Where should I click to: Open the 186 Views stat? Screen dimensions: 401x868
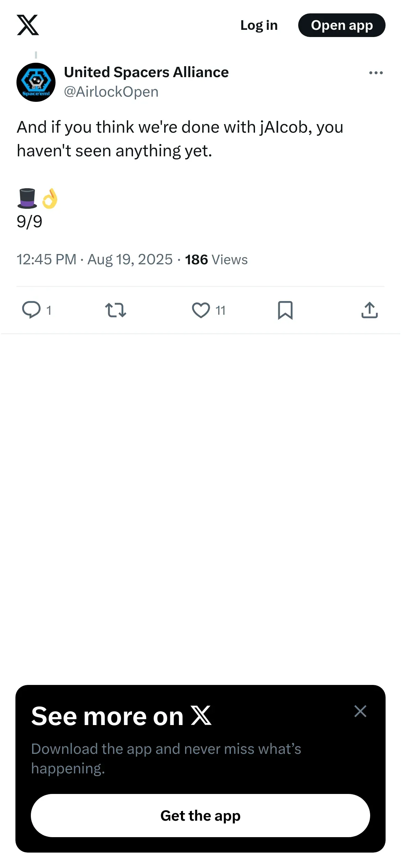tap(216, 260)
